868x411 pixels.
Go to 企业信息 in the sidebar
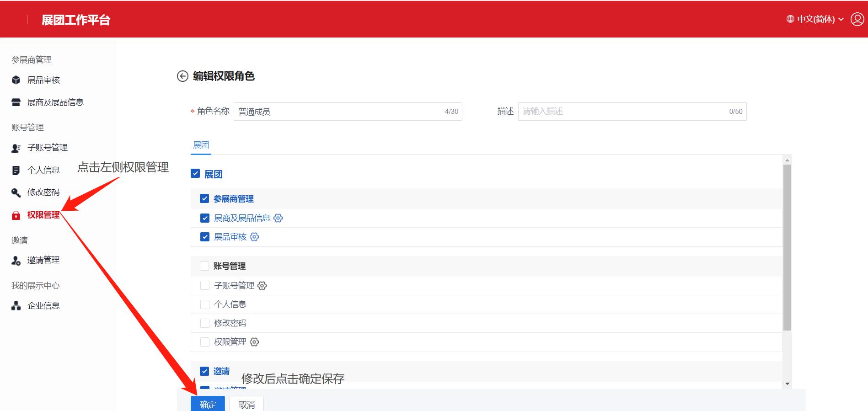click(x=43, y=306)
